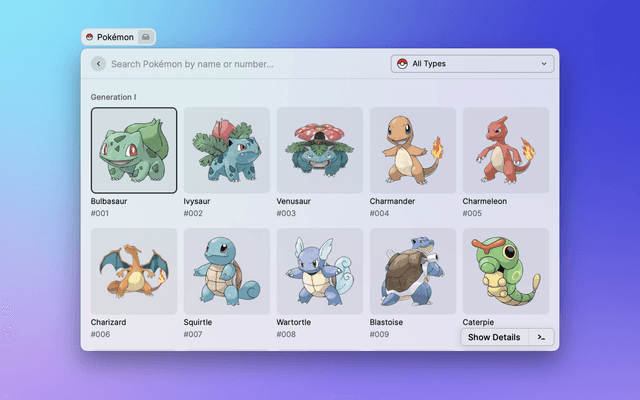Select the Squirtle card

pos(227,271)
